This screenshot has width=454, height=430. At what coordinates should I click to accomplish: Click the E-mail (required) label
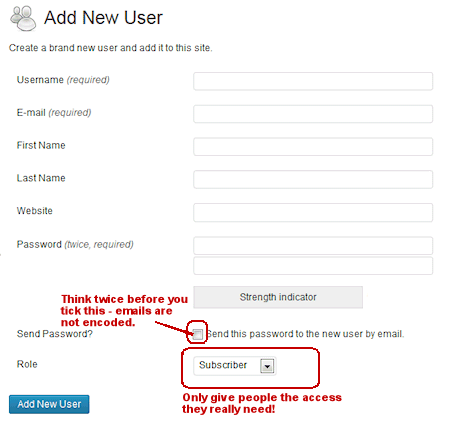click(x=54, y=113)
